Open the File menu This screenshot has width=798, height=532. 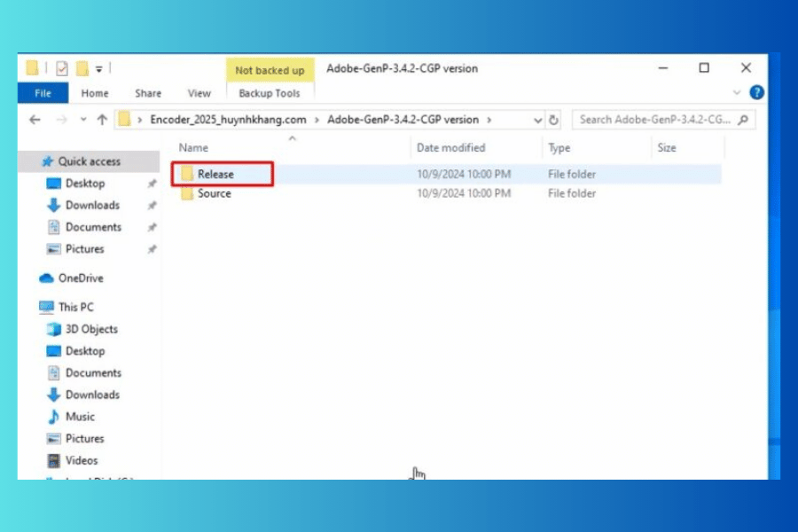(x=43, y=93)
